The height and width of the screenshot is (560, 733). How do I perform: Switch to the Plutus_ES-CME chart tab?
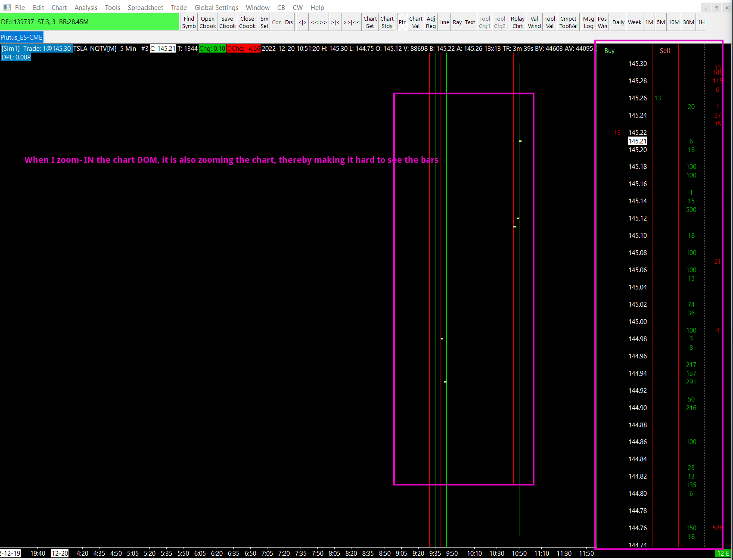coord(22,37)
